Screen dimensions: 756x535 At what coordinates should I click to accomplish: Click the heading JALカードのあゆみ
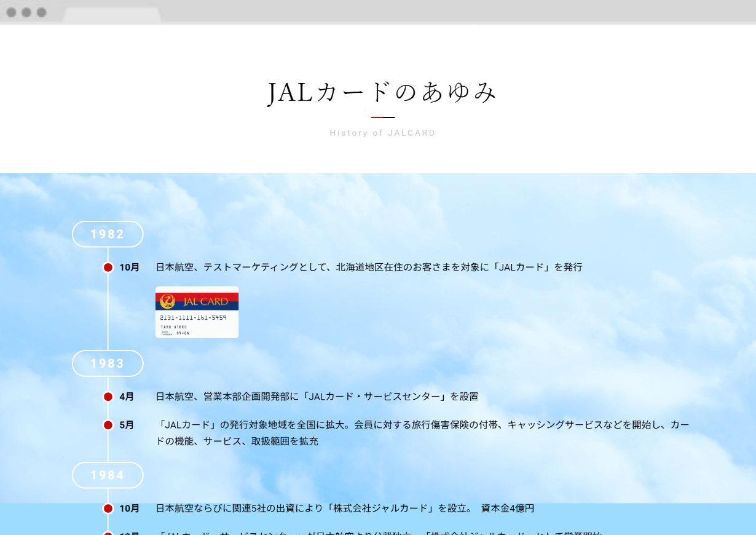(x=382, y=93)
